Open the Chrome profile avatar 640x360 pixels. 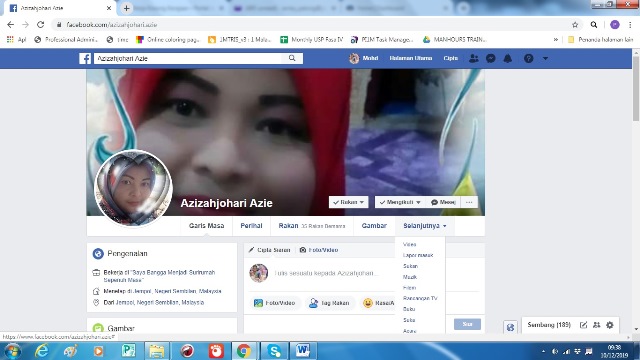pos(615,25)
